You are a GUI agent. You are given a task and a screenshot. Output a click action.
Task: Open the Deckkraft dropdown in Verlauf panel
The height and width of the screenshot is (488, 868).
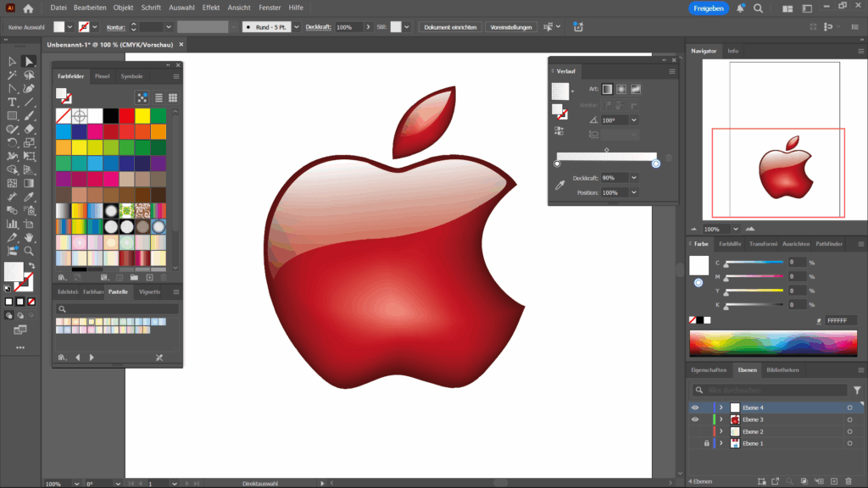pos(633,178)
